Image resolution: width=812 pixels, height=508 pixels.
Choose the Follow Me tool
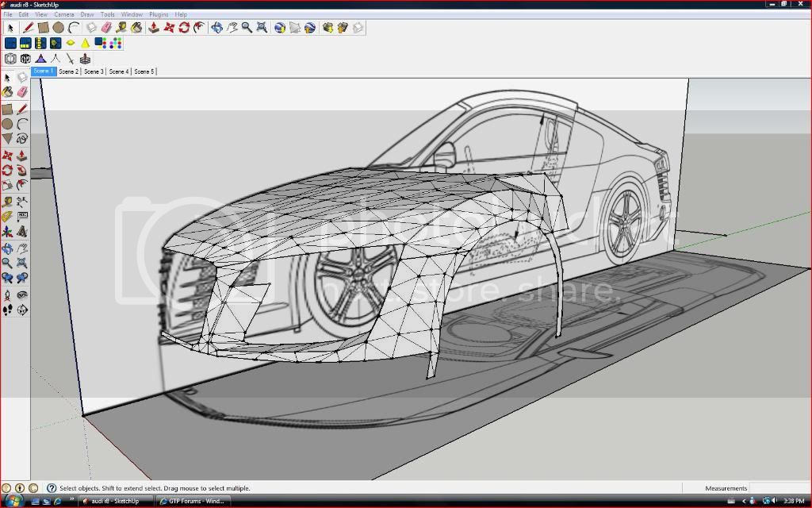click(22, 169)
